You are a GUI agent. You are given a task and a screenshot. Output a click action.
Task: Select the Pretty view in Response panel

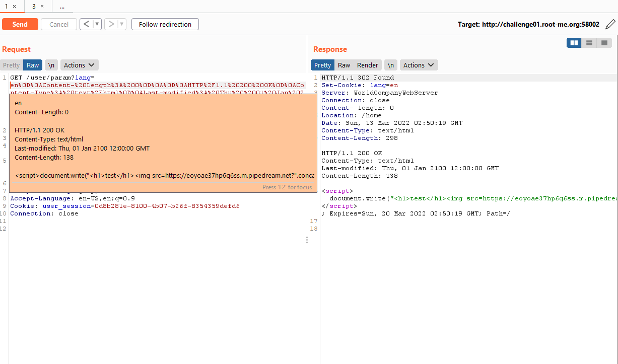[323, 65]
